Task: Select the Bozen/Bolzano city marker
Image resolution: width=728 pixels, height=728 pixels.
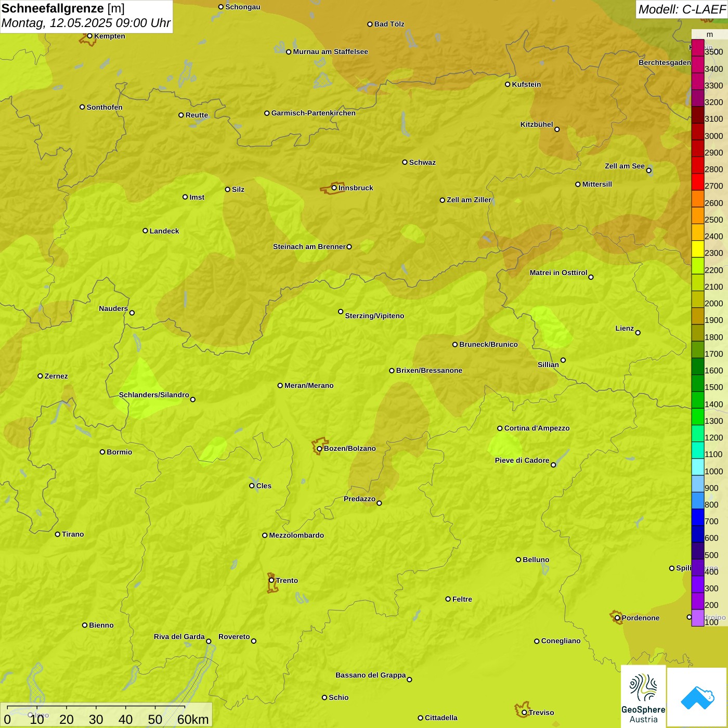Action: [320, 448]
